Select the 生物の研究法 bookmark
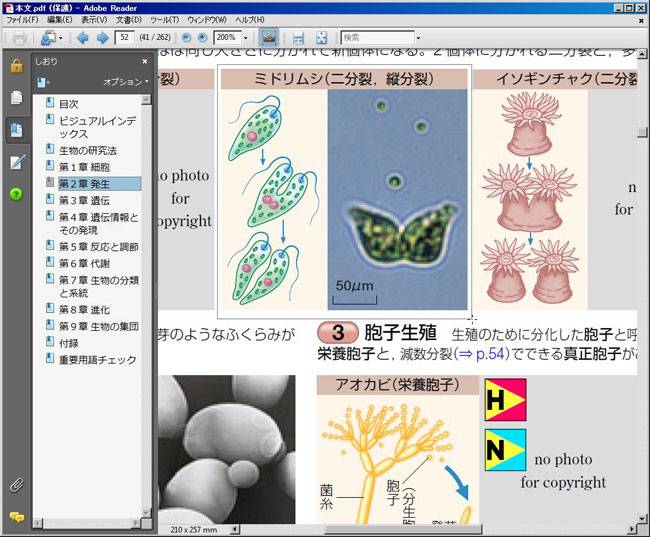This screenshot has width=650, height=537. pyautogui.click(x=88, y=151)
